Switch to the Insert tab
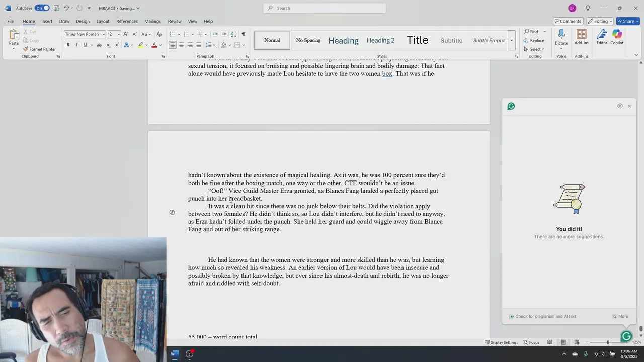 coord(47,21)
